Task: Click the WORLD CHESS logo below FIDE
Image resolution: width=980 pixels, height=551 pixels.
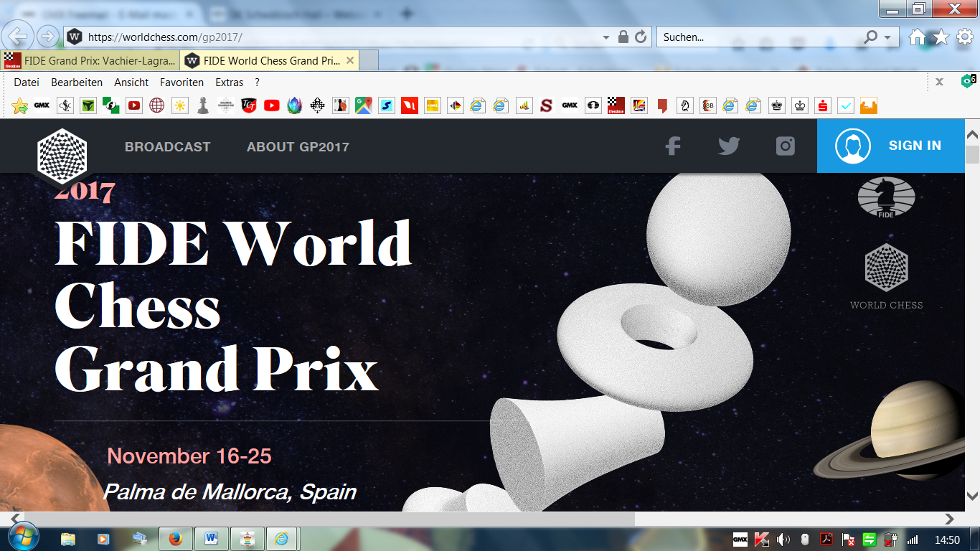Action: [887, 276]
